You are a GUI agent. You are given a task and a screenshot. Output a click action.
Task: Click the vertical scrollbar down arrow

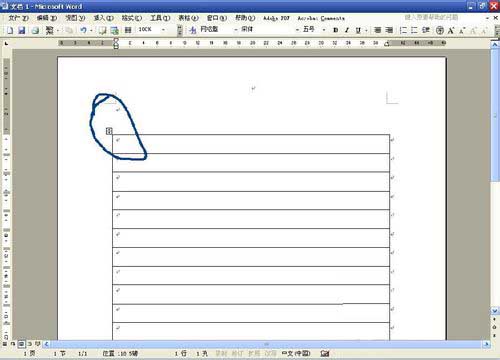tap(495, 311)
